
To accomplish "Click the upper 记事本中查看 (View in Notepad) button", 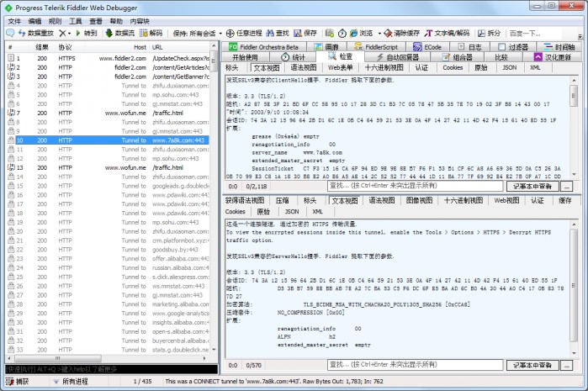I will 532,187.
